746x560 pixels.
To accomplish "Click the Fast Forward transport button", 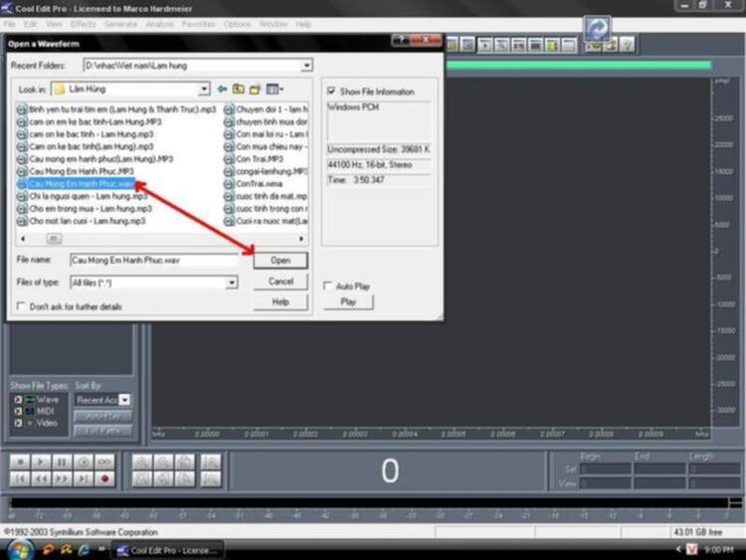I will pos(62,478).
